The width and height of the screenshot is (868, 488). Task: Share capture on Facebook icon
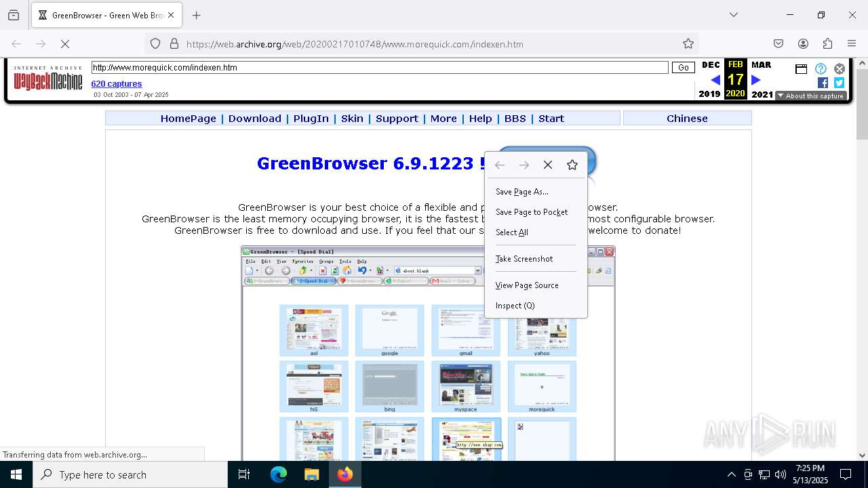pos(823,83)
